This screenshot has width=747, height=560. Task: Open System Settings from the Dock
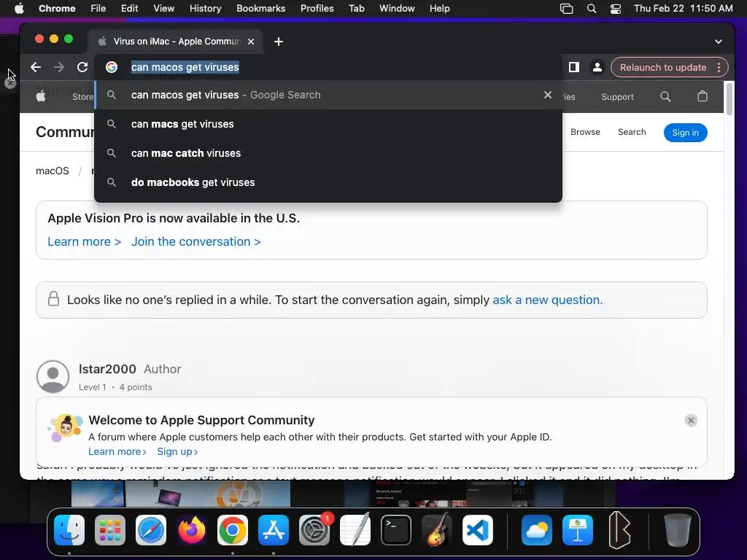[314, 530]
